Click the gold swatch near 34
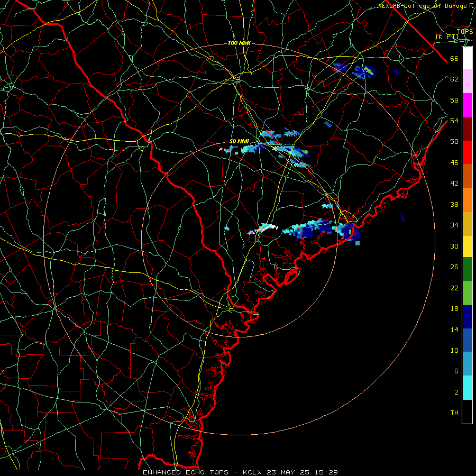 [467, 223]
